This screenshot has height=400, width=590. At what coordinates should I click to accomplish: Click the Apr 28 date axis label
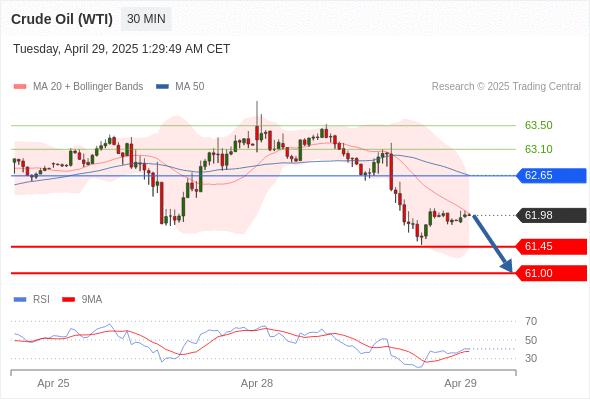[x=257, y=383]
